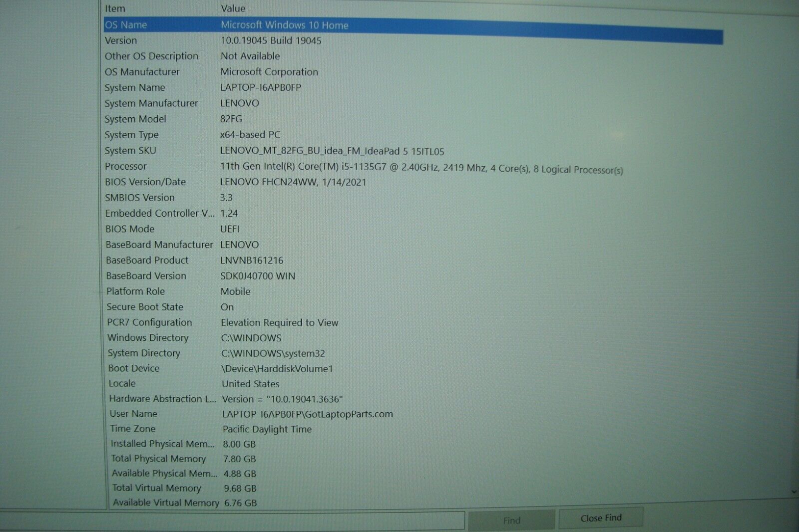Select the System Name row label
This screenshot has height=532, width=799.
tap(135, 87)
